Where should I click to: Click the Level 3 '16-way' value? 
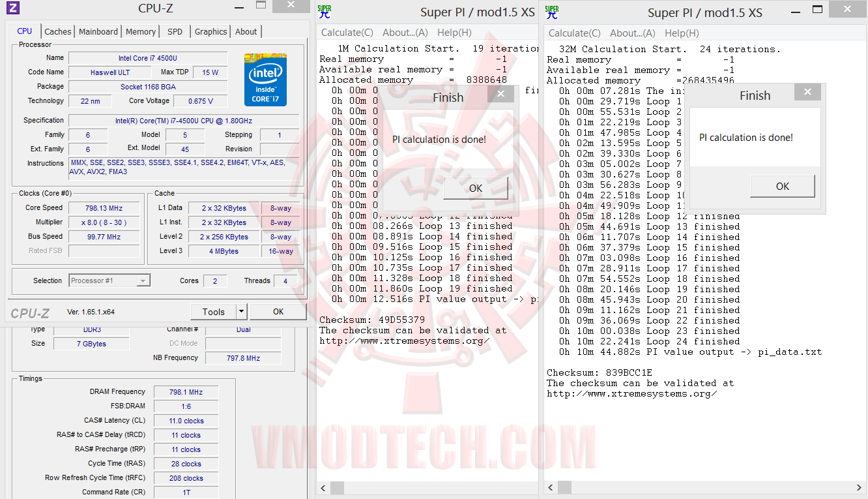[280, 251]
